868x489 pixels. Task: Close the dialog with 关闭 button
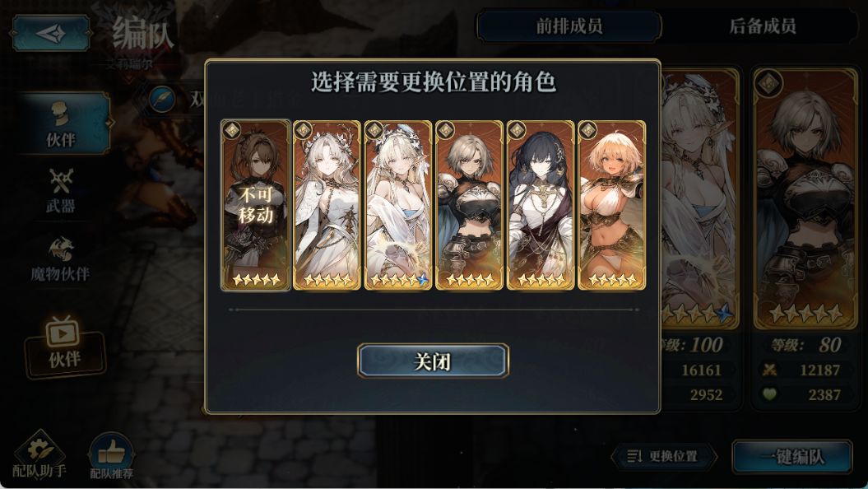(433, 361)
